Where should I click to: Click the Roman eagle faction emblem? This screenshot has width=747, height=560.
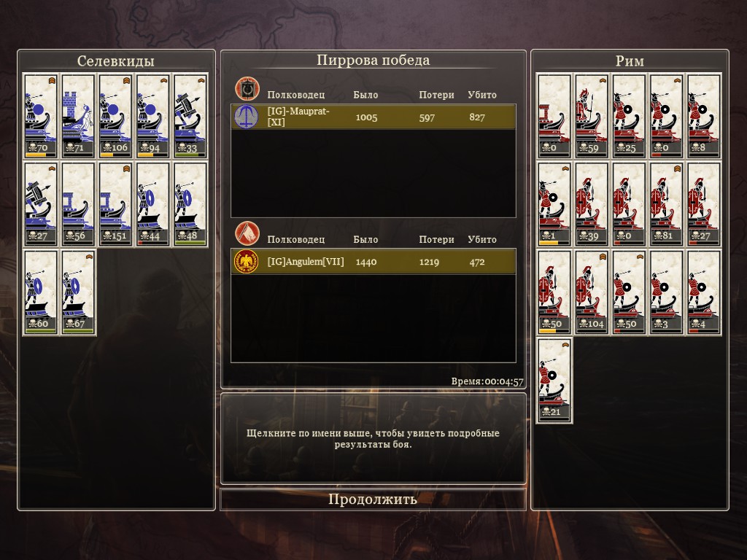(247, 262)
